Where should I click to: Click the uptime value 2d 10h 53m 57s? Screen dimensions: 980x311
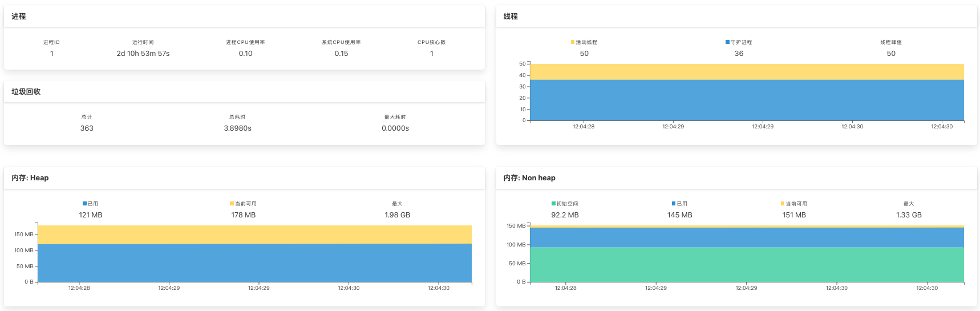click(143, 54)
